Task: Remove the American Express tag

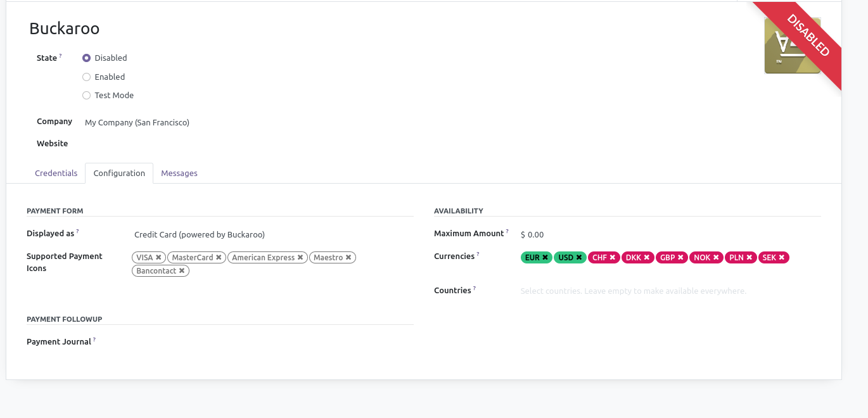Action: click(300, 257)
